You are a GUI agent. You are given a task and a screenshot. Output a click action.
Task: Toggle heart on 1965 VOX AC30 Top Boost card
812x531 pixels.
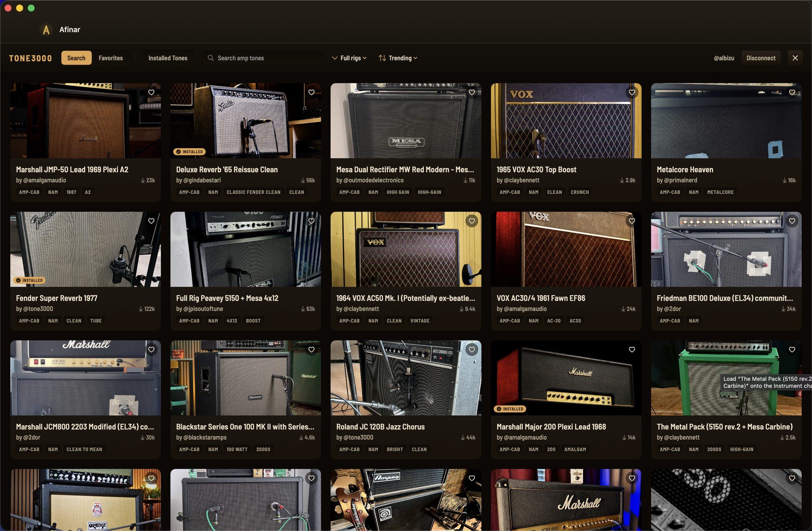[632, 92]
